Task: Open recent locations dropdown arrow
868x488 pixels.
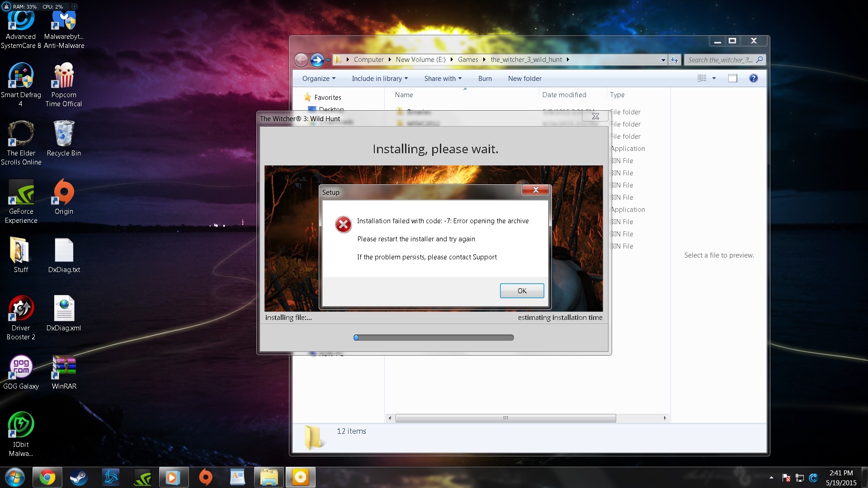Action: 328,60
